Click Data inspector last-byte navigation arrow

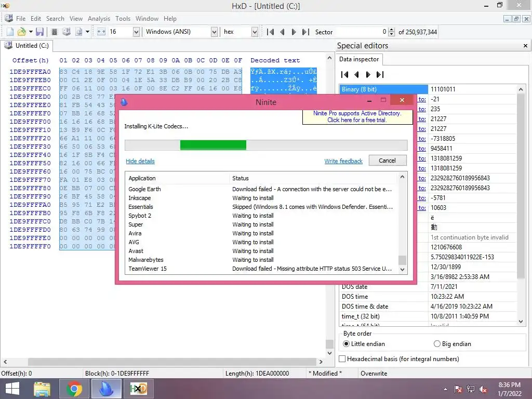tap(380, 75)
